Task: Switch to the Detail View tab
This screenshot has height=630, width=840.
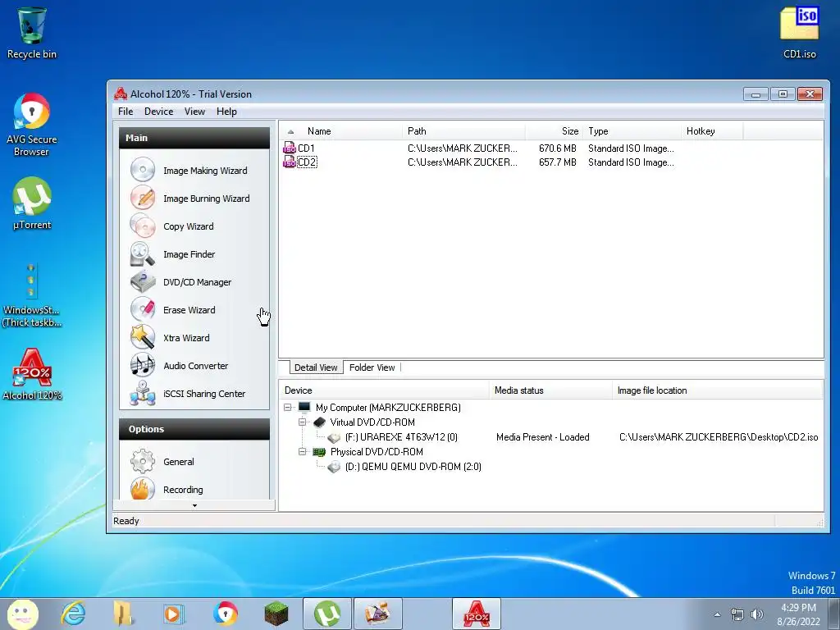Action: point(316,367)
